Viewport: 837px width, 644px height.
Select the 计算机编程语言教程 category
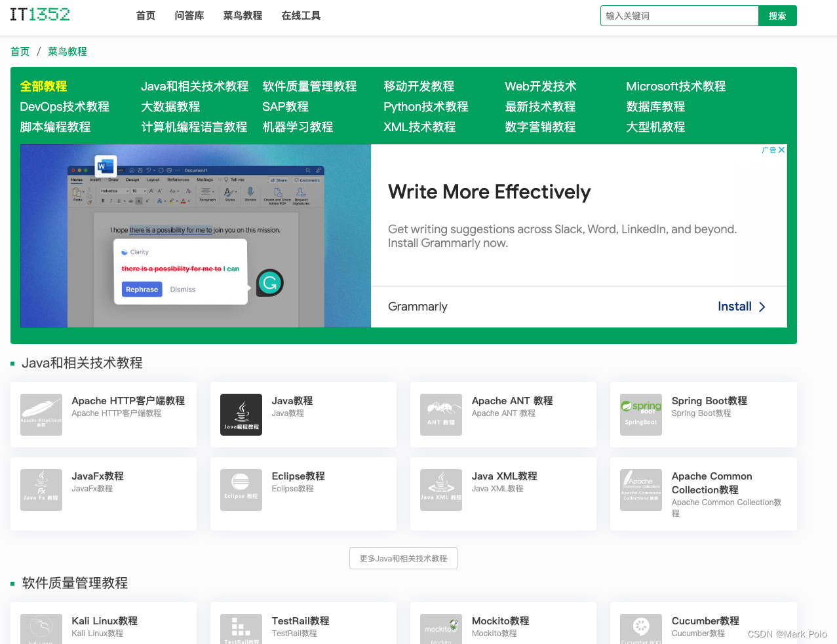pyautogui.click(x=194, y=127)
